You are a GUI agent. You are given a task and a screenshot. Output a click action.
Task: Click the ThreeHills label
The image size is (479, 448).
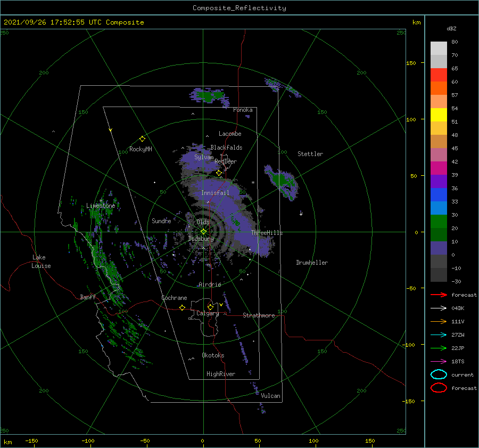[x=267, y=233]
